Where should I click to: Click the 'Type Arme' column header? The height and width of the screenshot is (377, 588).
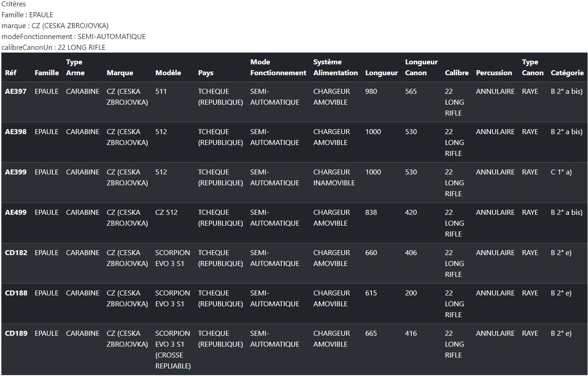point(75,67)
